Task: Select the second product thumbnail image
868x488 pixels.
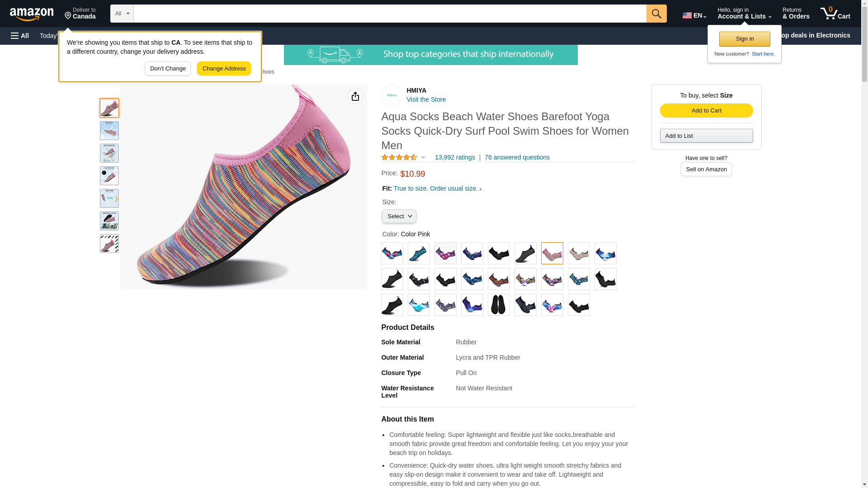Action: click(x=109, y=131)
